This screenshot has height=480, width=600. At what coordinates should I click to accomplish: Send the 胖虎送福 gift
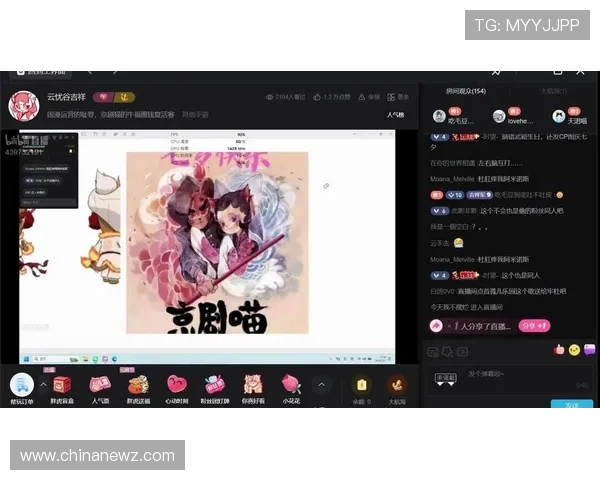coord(138,384)
